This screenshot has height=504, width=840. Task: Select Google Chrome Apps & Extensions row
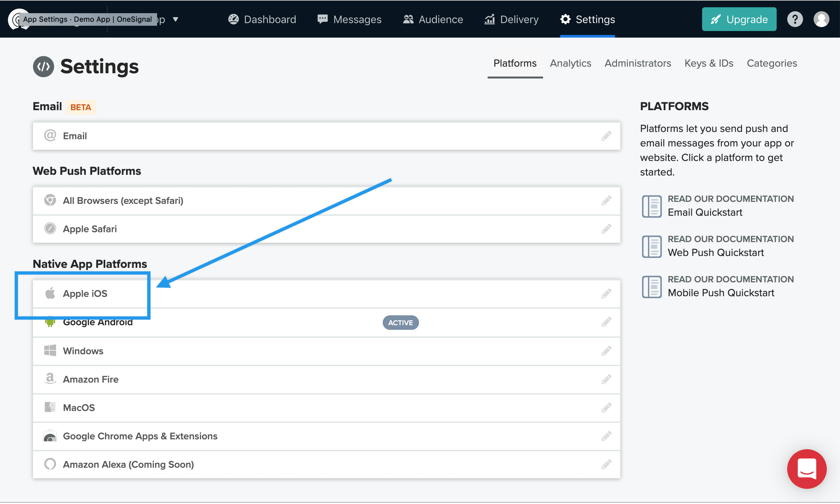point(140,436)
